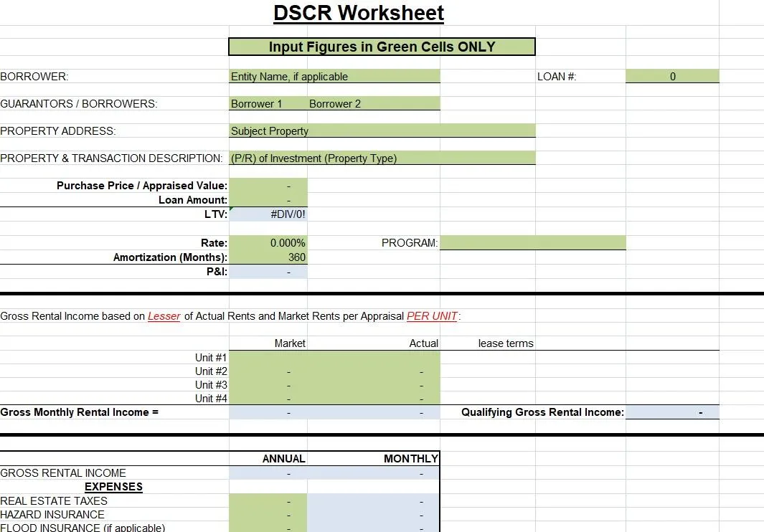Click the Unit #2 Actual rent cell
Viewport: 764px width, 532px height.
pyautogui.click(x=374, y=371)
